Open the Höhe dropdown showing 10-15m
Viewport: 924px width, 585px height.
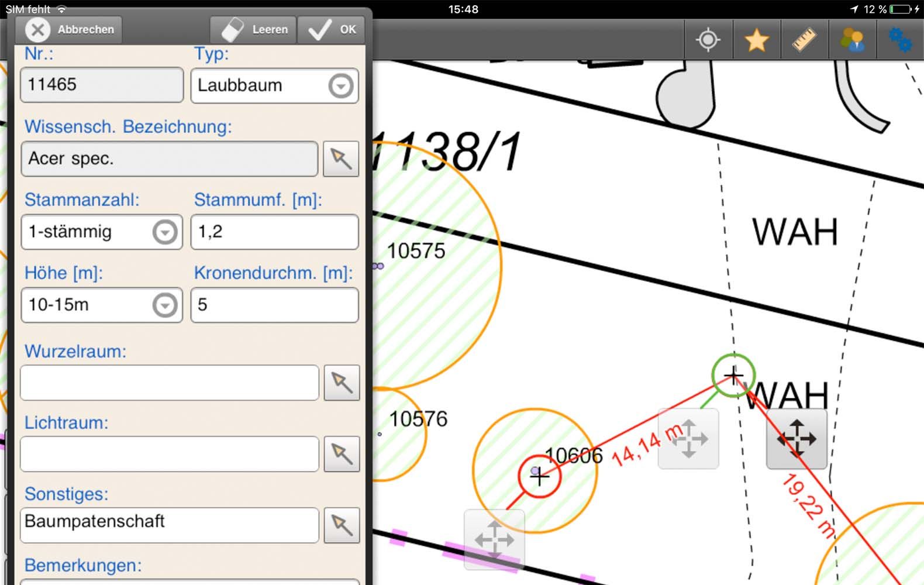coord(164,305)
